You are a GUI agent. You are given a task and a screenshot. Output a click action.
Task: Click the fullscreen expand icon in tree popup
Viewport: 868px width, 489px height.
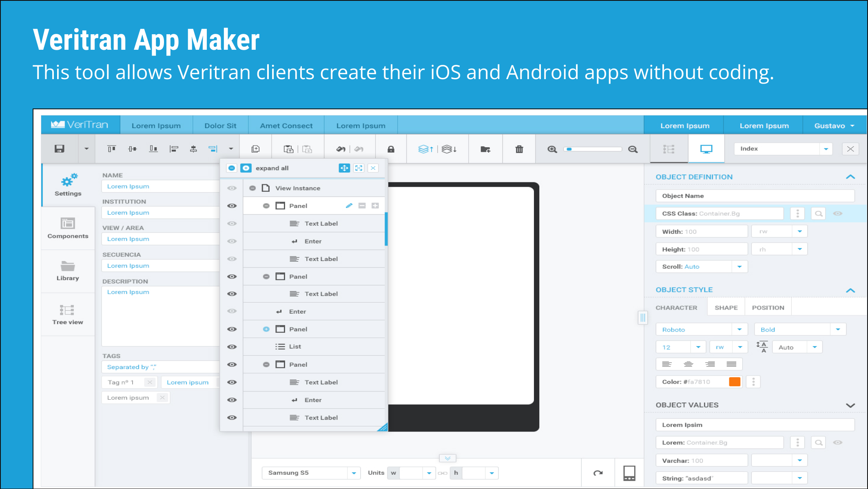pos(359,168)
